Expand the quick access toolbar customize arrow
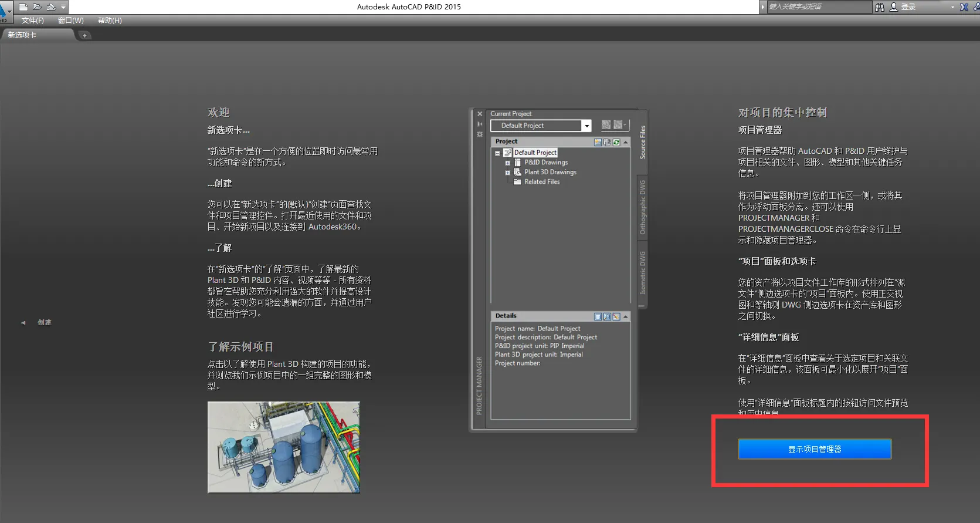 63,7
